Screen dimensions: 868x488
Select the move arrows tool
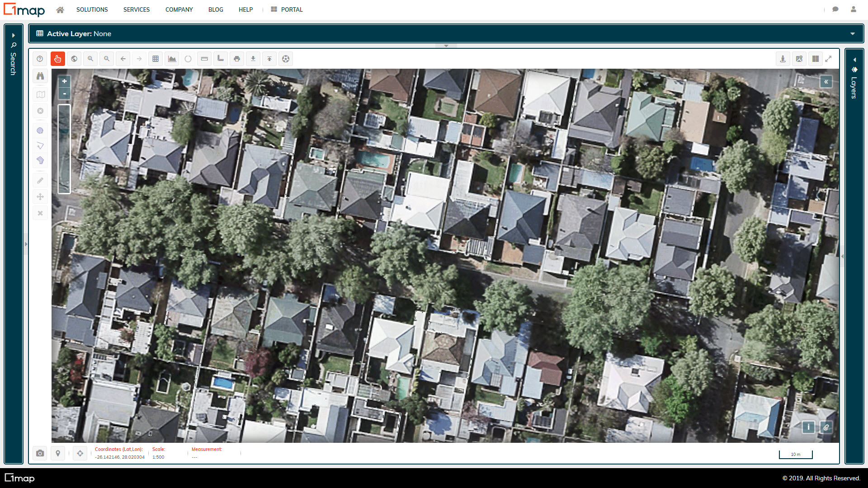tap(40, 197)
